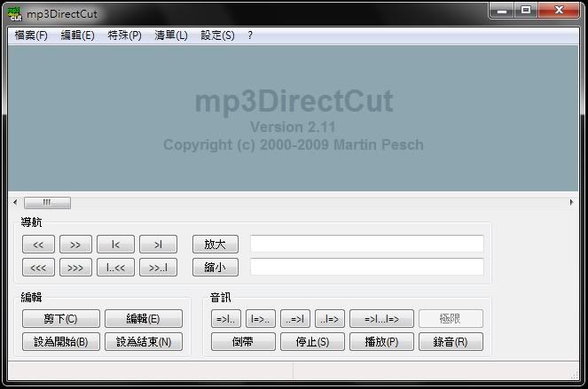Open the 設定(S) settings menu

coord(217,35)
